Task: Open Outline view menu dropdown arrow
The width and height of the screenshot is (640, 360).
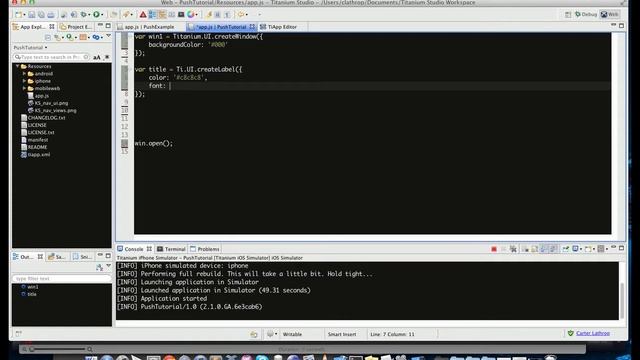Action: click(x=109, y=266)
